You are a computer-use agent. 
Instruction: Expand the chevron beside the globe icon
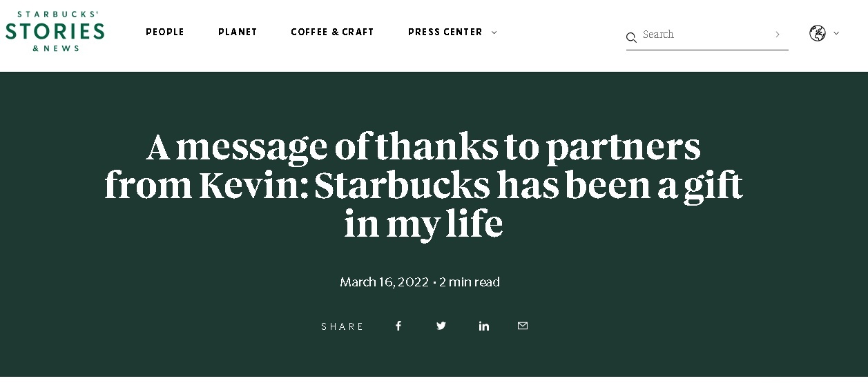point(836,33)
